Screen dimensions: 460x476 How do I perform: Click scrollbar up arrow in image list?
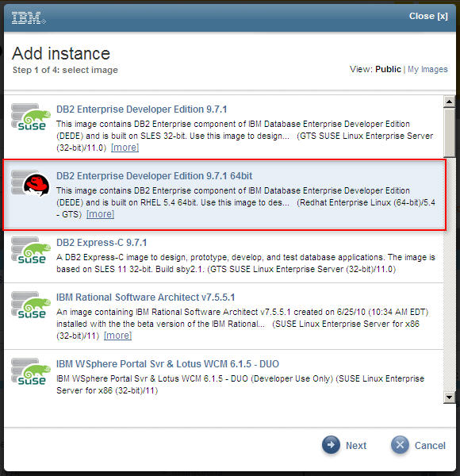coord(449,102)
